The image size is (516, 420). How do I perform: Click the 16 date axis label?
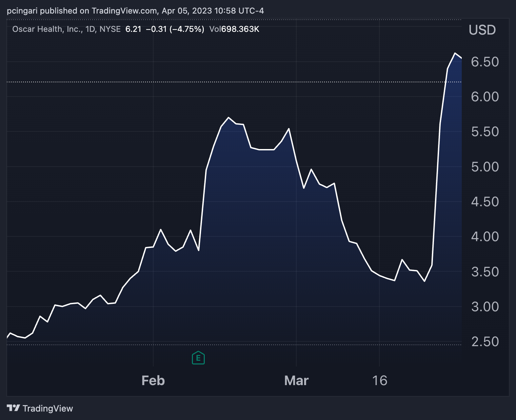click(x=380, y=381)
